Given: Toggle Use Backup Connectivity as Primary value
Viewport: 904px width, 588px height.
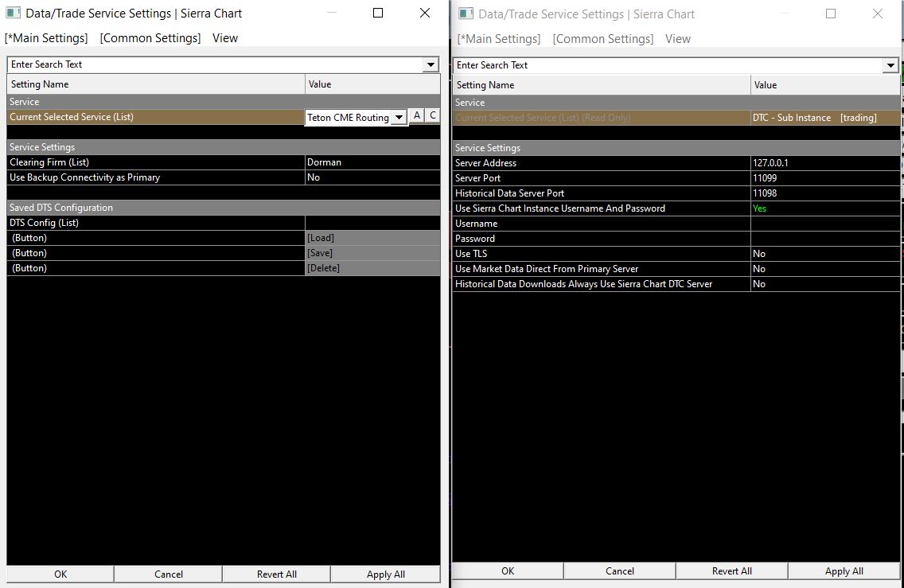Looking at the screenshot, I should [372, 177].
